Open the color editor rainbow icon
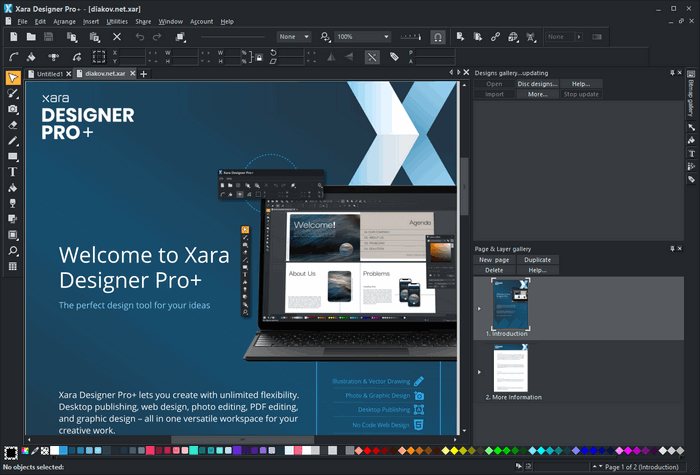 (25, 451)
